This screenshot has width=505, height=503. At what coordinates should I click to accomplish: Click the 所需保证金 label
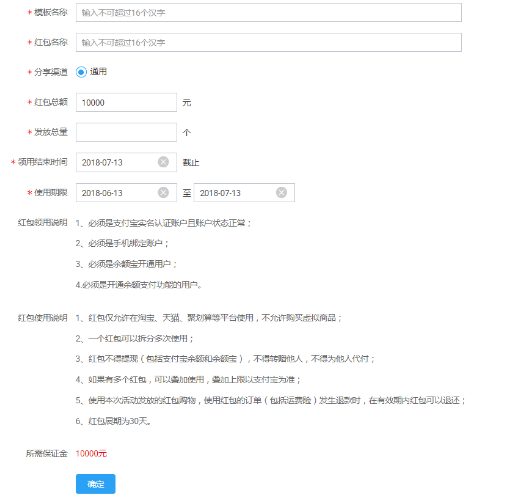pyautogui.click(x=47, y=453)
